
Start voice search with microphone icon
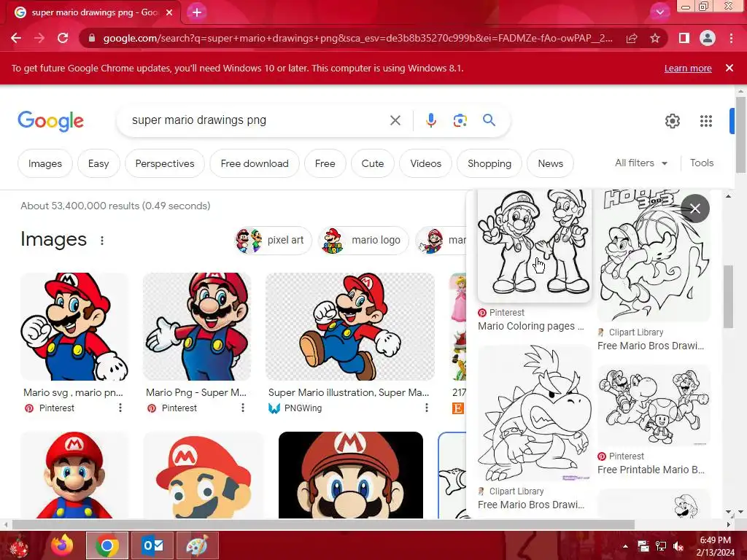point(431,120)
